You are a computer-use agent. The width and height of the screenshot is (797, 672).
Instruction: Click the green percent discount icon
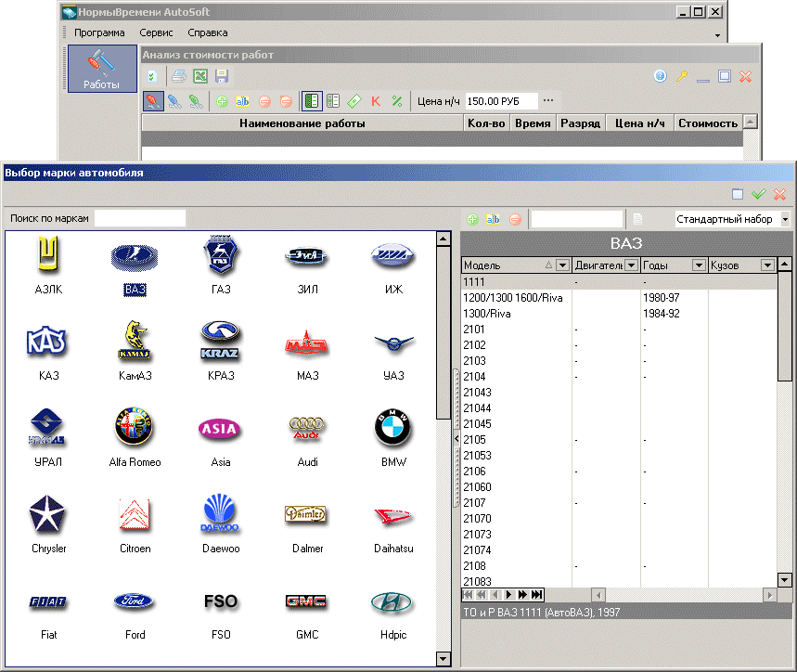(x=397, y=100)
